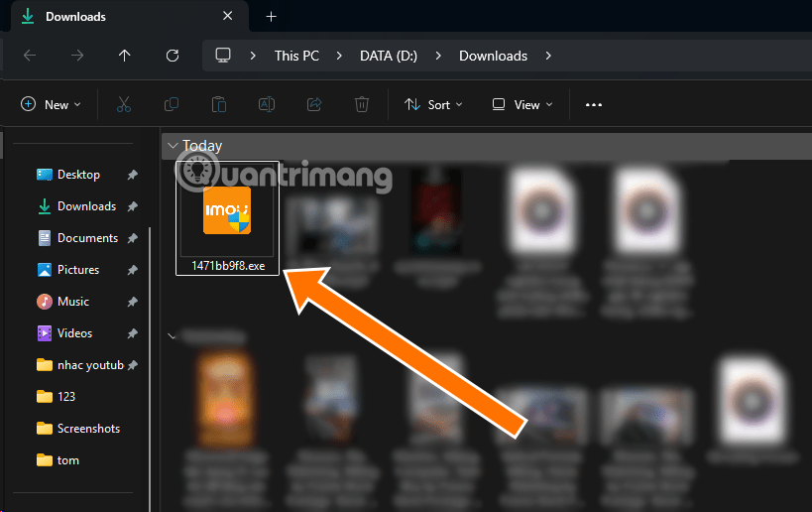Open the Sort options dropdown
This screenshot has width=812, height=512.
pos(433,104)
